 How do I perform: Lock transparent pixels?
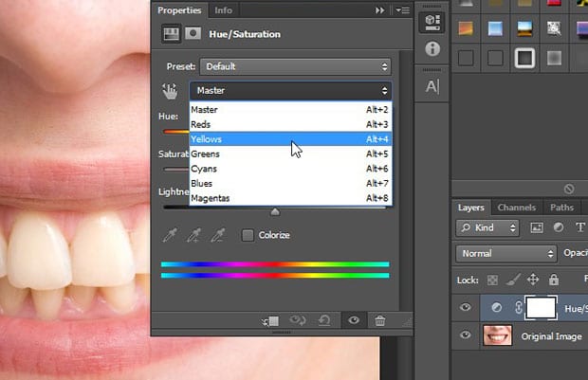492,280
